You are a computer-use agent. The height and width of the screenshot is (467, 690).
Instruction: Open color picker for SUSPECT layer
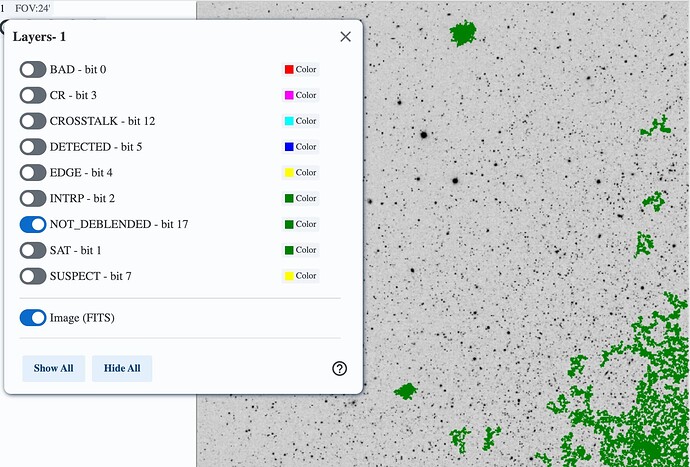[x=301, y=276]
